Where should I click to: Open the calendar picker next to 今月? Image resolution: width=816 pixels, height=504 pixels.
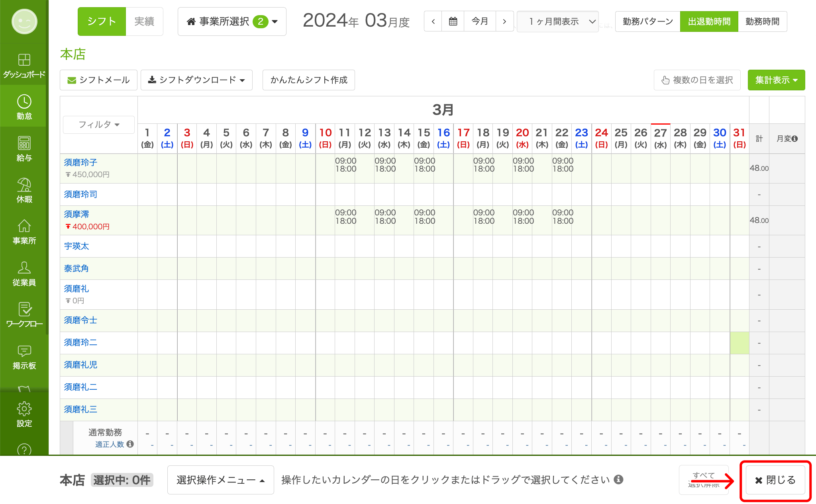453,21
